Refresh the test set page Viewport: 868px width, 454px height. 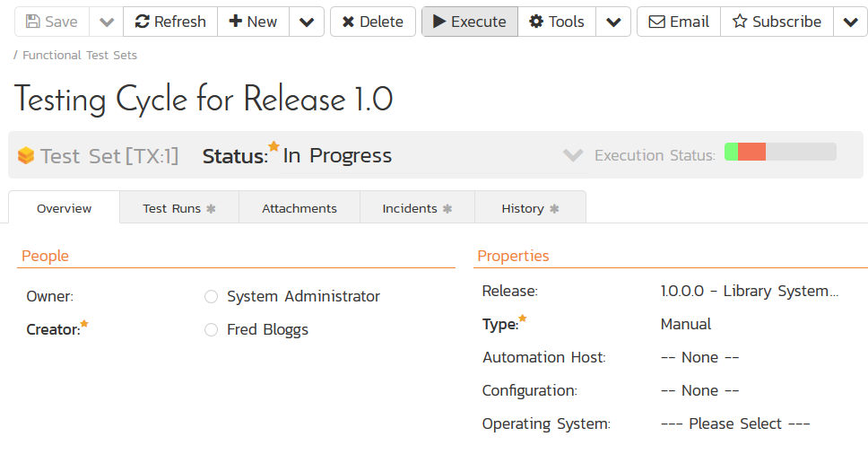click(170, 22)
